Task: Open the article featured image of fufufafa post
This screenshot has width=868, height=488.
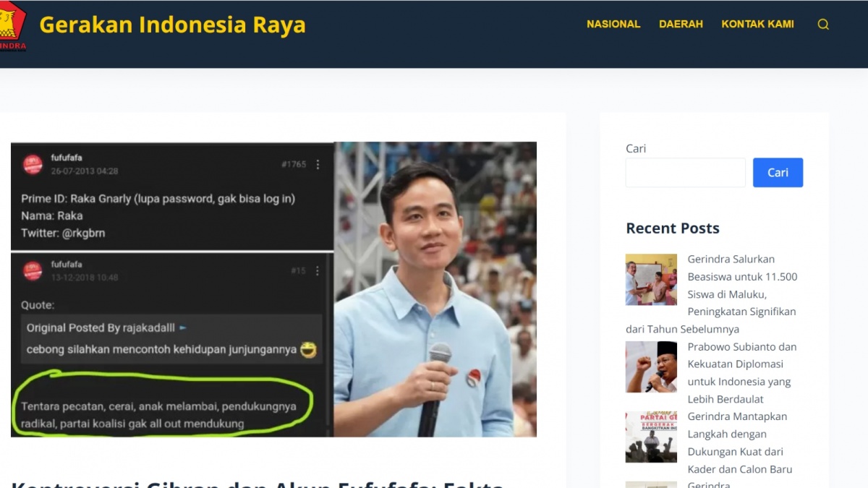Action: [x=273, y=289]
